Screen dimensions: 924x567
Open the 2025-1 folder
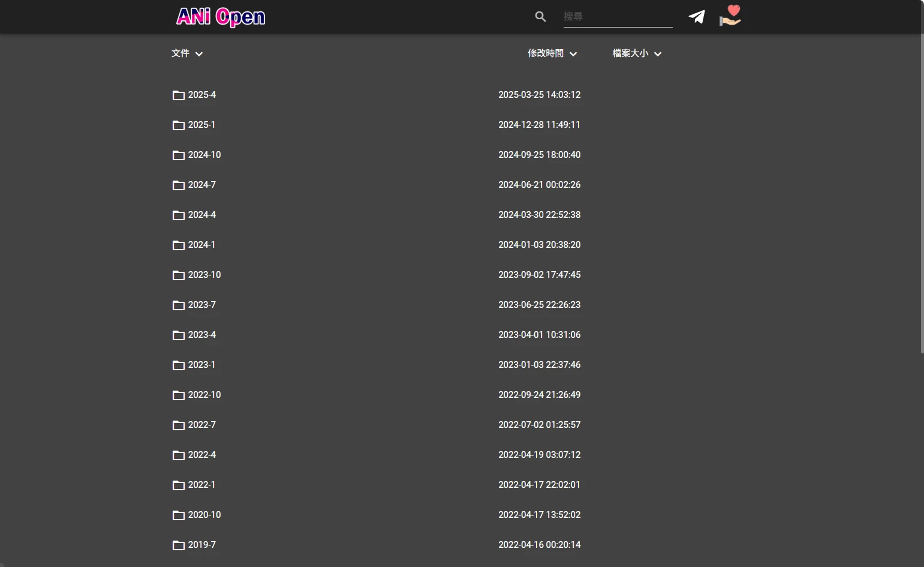coord(201,125)
